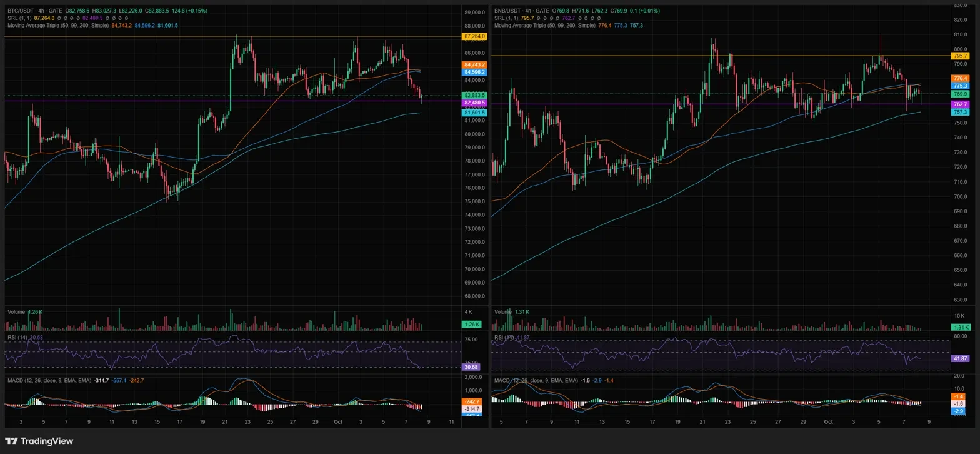Click the Oct date label on BNB chart
980x454 pixels.
828,423
